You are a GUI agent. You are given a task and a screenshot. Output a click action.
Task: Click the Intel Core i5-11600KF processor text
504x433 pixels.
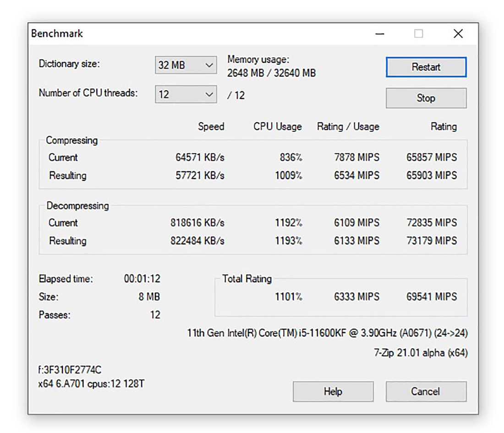click(x=327, y=333)
